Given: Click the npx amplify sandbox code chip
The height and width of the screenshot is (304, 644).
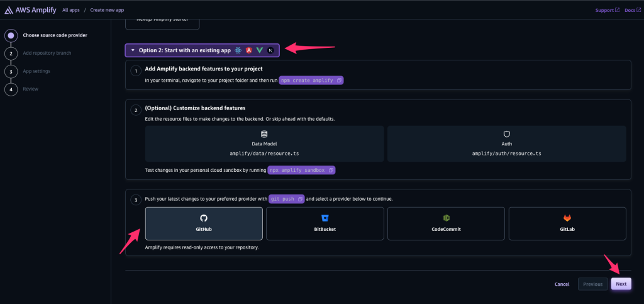Looking at the screenshot, I should click(x=301, y=170).
